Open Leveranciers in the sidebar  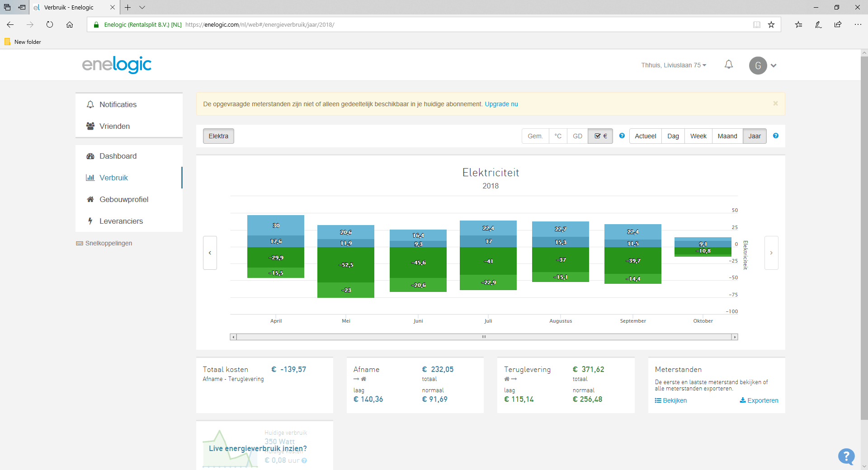(129, 221)
